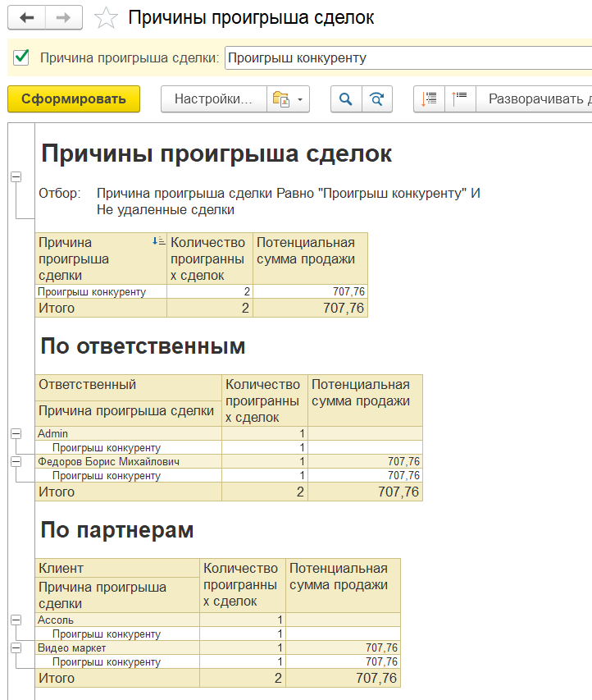Uncheck the Причина проигрыша сделки filter checkbox
The height and width of the screenshot is (700, 592).
click(22, 58)
